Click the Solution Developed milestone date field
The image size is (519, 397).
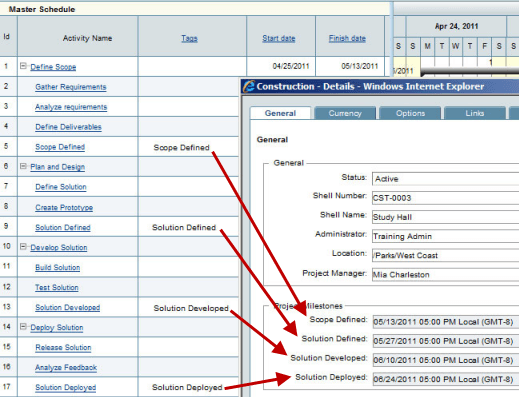coord(446,360)
